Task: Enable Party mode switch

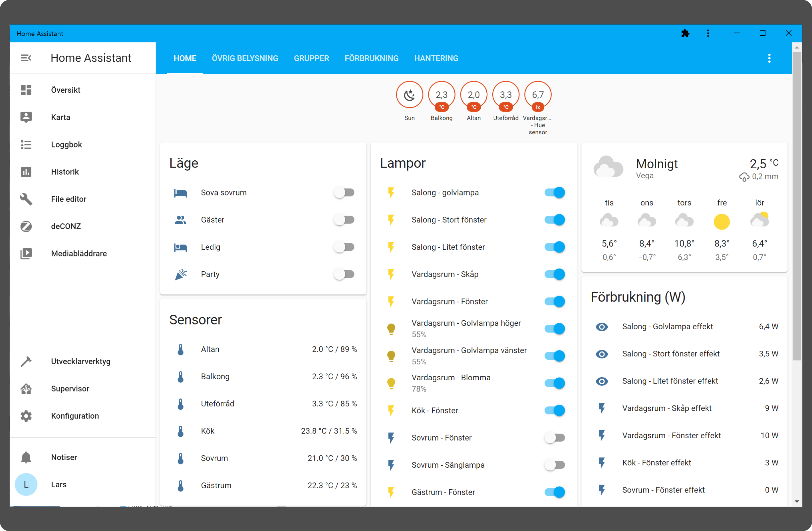Action: click(344, 274)
